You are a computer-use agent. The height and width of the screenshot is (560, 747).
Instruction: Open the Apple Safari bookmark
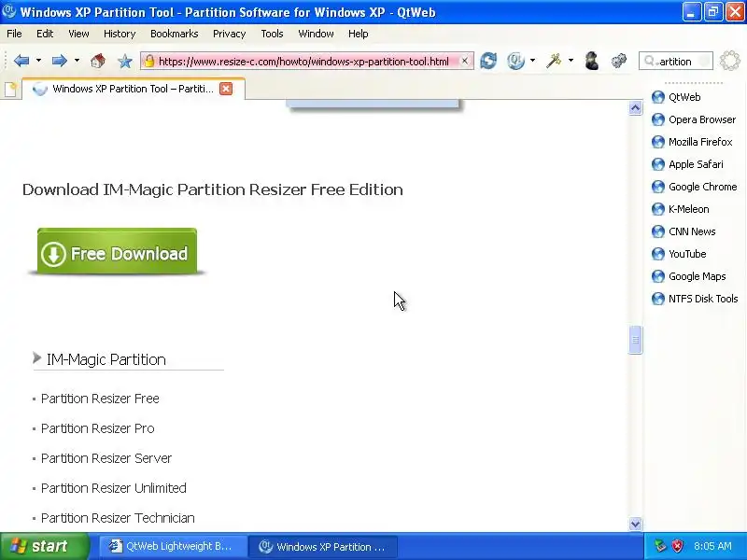[x=687, y=164]
